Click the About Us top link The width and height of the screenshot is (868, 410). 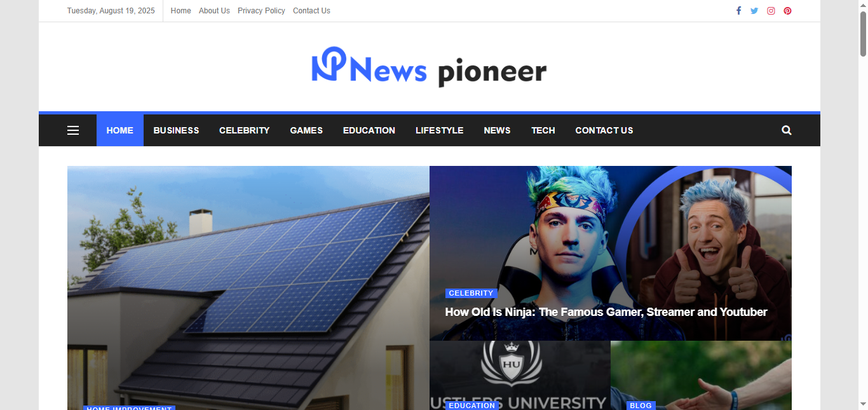[x=214, y=11]
